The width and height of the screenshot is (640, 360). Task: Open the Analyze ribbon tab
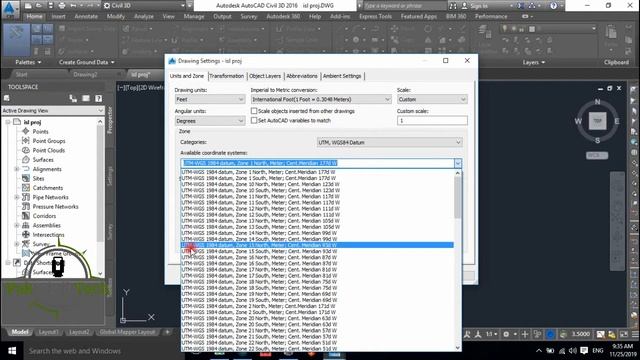pos(144,16)
